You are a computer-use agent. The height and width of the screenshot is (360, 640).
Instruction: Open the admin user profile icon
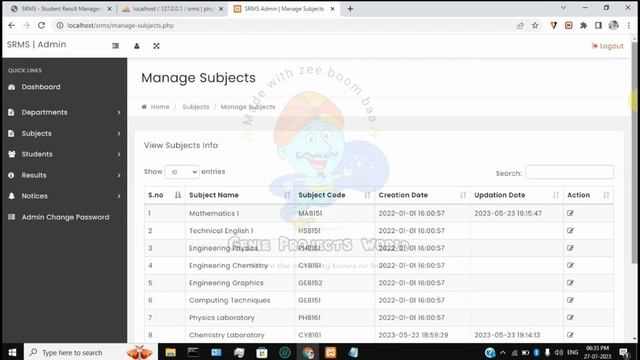(x=137, y=46)
